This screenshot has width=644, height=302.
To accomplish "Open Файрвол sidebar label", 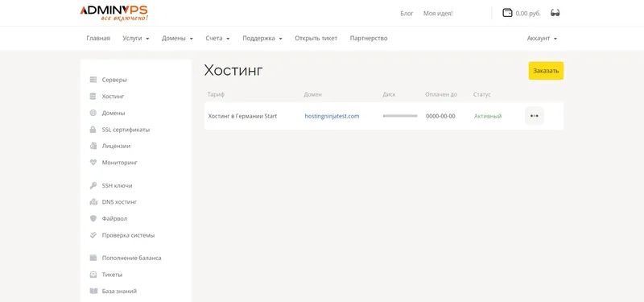I will pyautogui.click(x=114, y=218).
